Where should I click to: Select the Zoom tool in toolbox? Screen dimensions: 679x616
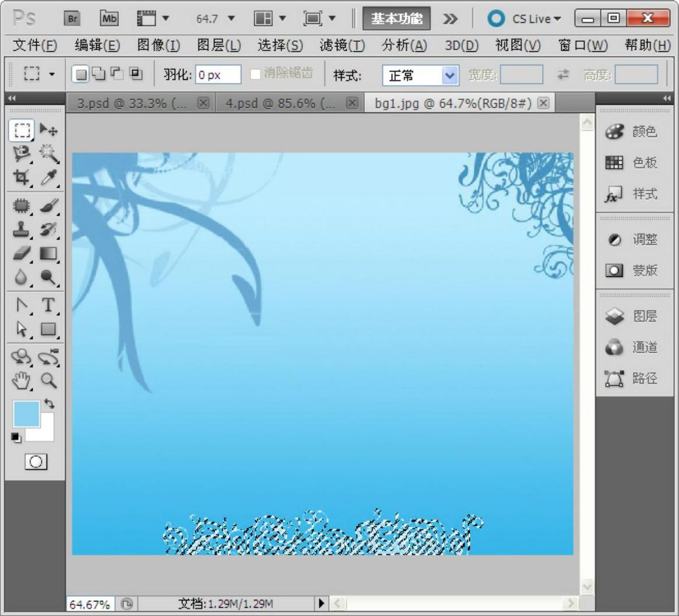[x=48, y=381]
